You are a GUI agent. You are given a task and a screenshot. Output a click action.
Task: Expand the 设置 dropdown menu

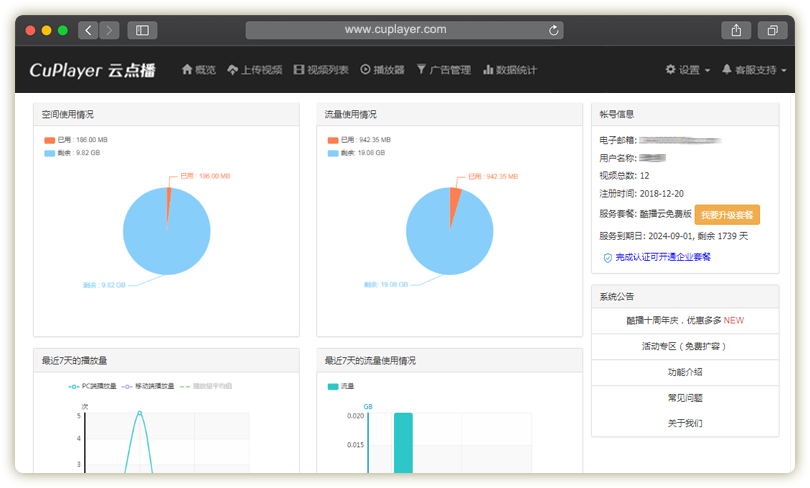(x=688, y=70)
